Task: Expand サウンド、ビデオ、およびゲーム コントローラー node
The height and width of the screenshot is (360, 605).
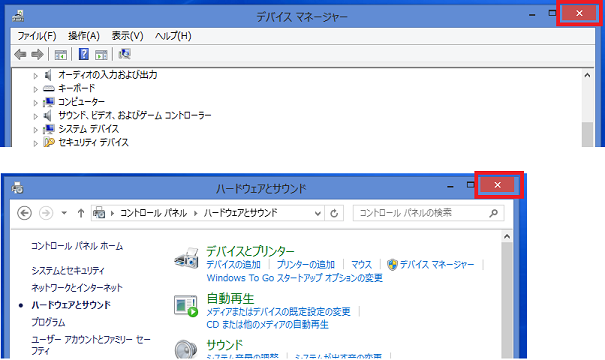Action: (35, 116)
